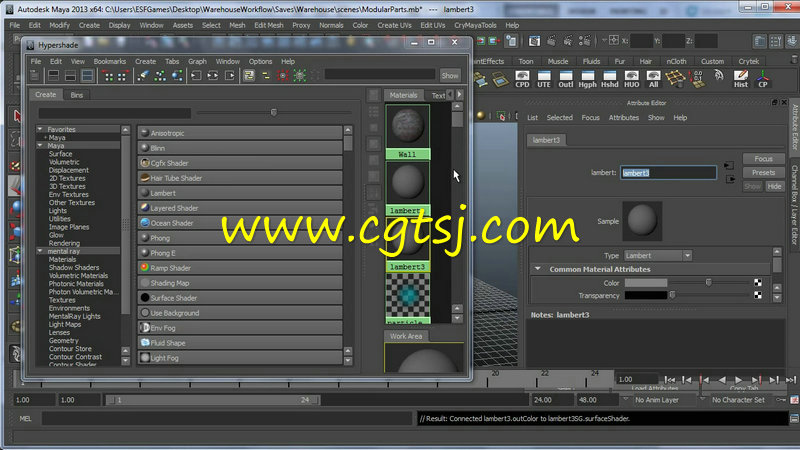800x450 pixels.
Task: Click Transparency map checker button
Action: click(x=758, y=295)
